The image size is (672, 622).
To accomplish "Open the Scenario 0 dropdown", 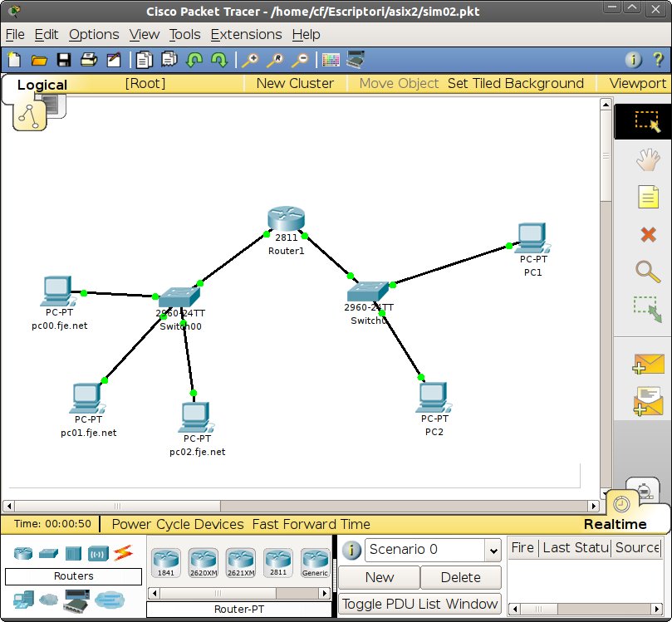I will pos(493,551).
